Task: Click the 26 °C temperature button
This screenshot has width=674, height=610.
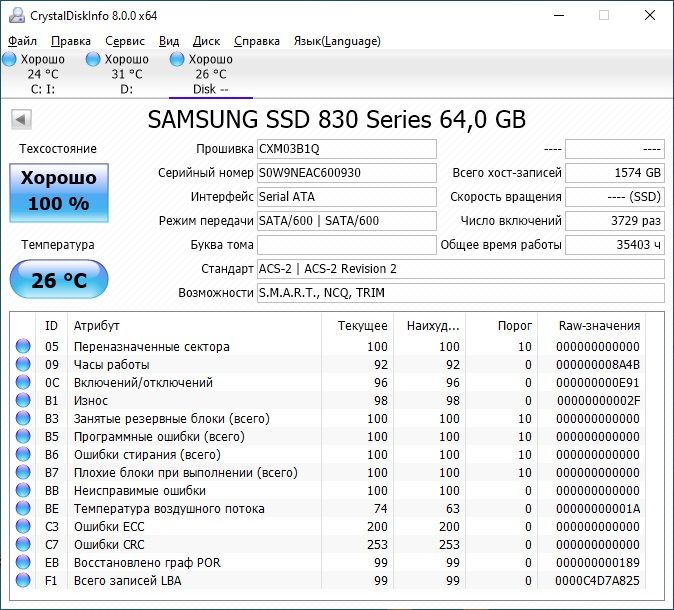Action: tap(59, 279)
